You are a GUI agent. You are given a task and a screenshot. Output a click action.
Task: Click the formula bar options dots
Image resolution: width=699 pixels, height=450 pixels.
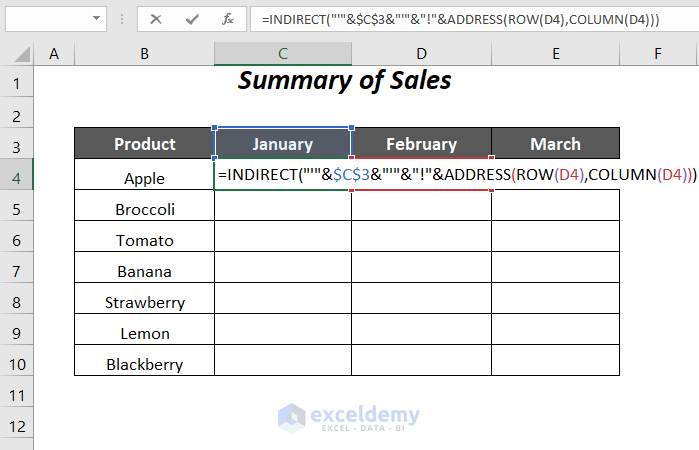coord(124,19)
